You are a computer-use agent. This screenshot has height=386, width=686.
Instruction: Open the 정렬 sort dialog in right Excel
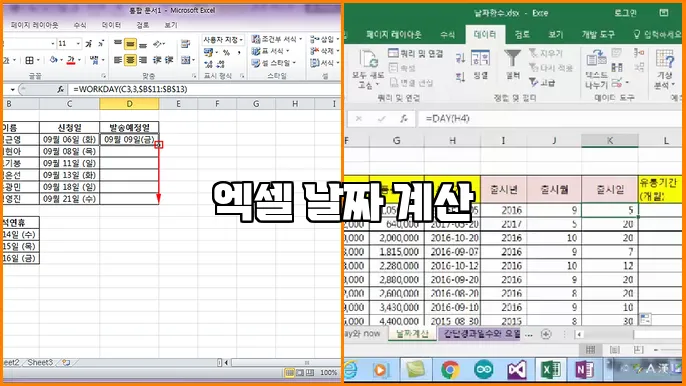point(480,64)
